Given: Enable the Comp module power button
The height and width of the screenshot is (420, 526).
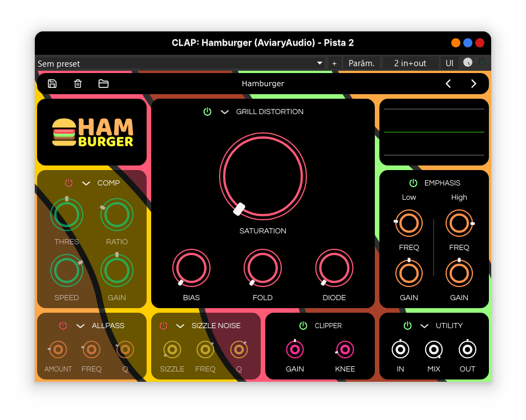Looking at the screenshot, I should click(69, 183).
